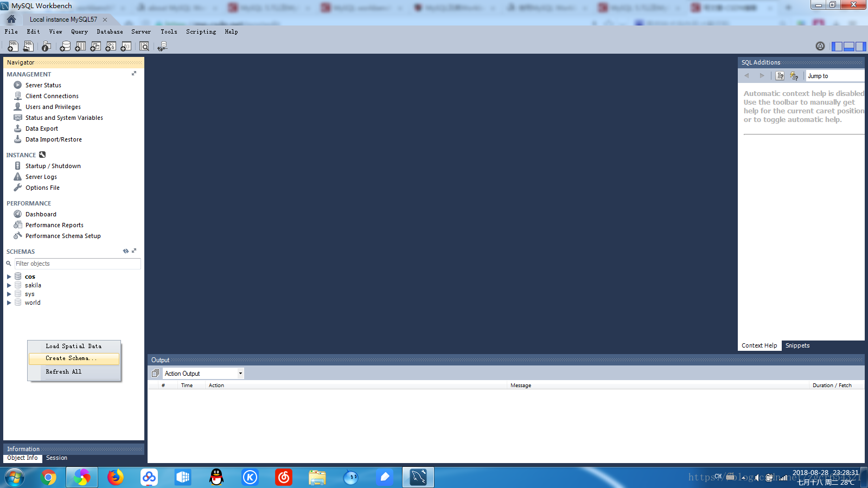Open Client Connections

click(52, 96)
